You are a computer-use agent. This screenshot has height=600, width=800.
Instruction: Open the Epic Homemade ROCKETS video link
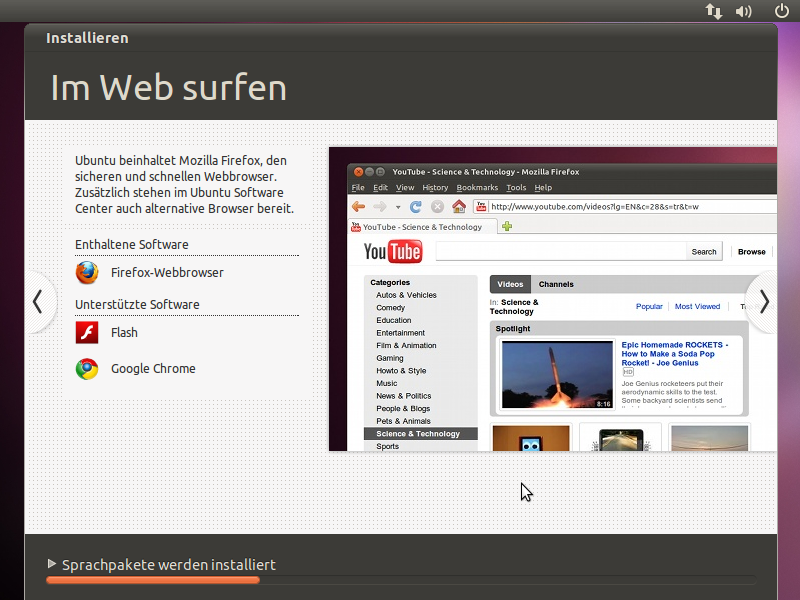point(675,354)
